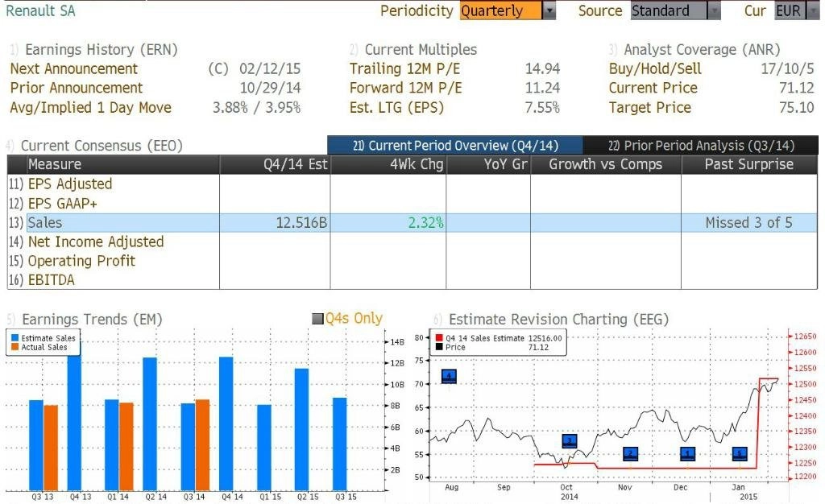Click the blue Estimate Sales legend swatch
The image size is (825, 504).
click(x=15, y=338)
